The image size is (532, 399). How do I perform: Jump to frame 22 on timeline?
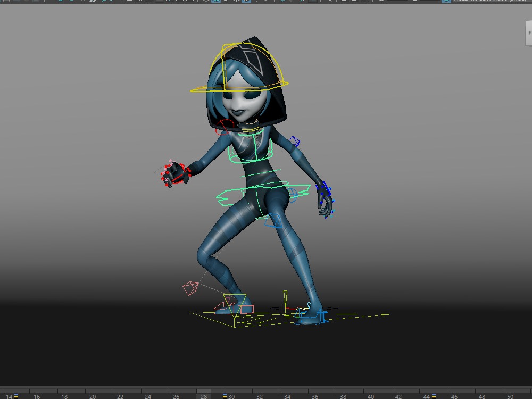point(120,396)
